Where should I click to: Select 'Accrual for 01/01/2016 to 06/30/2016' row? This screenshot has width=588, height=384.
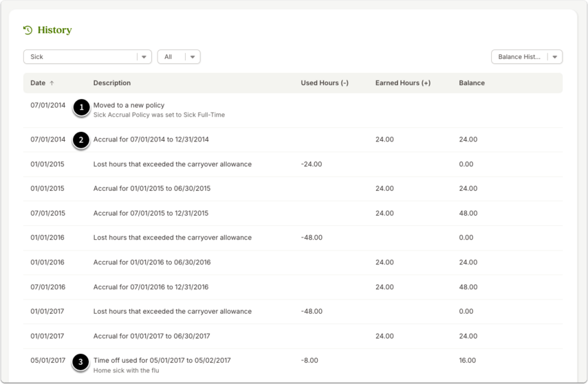[x=293, y=262]
